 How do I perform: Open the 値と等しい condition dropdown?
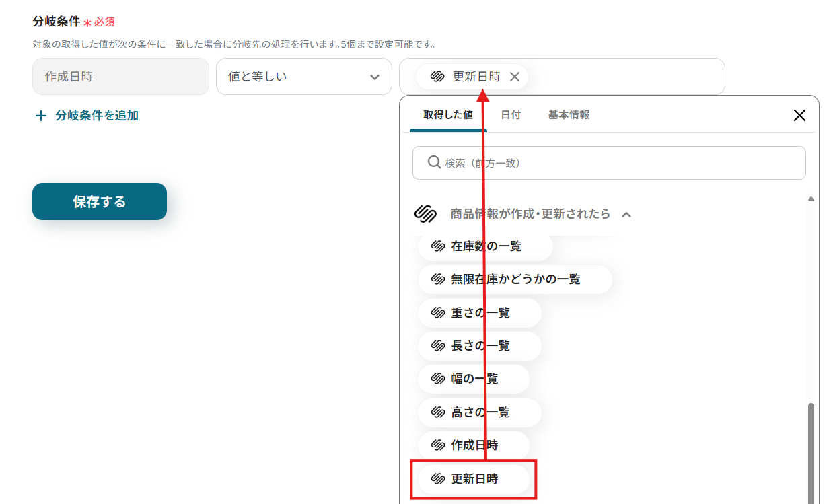coord(304,76)
